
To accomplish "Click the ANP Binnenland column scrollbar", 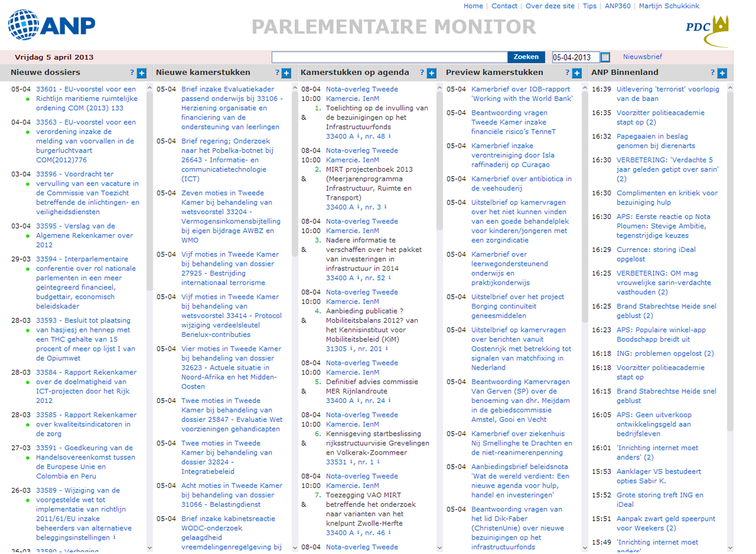I will (730, 252).
